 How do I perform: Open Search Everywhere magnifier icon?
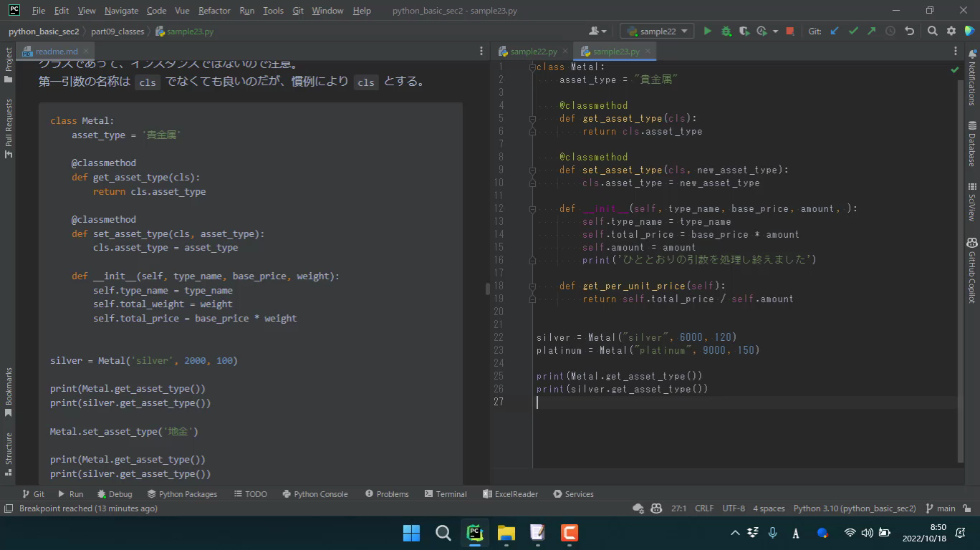(x=932, y=31)
